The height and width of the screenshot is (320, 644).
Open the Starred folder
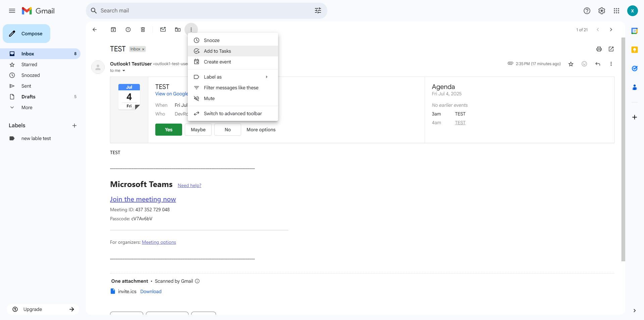40,64
